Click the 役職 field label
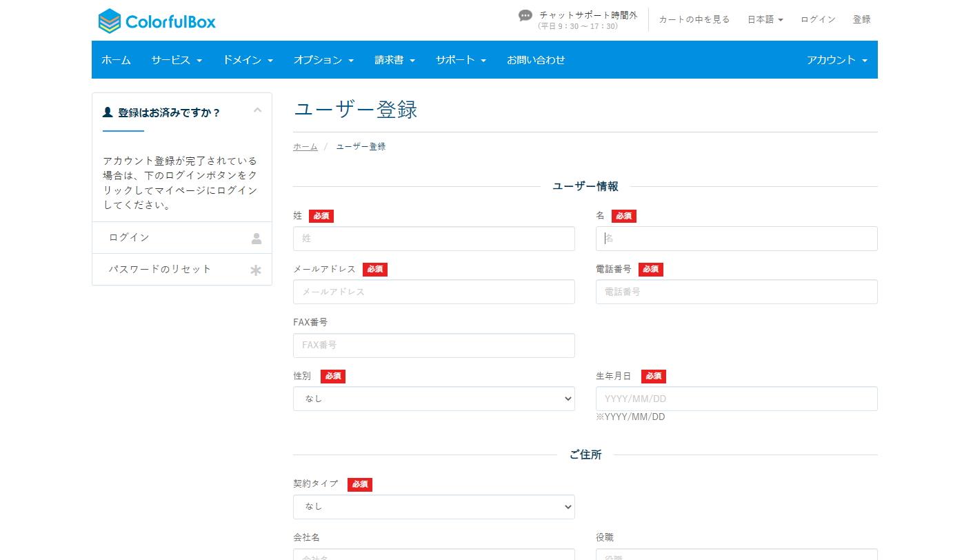Viewport: 973px width, 560px height. 605,537
